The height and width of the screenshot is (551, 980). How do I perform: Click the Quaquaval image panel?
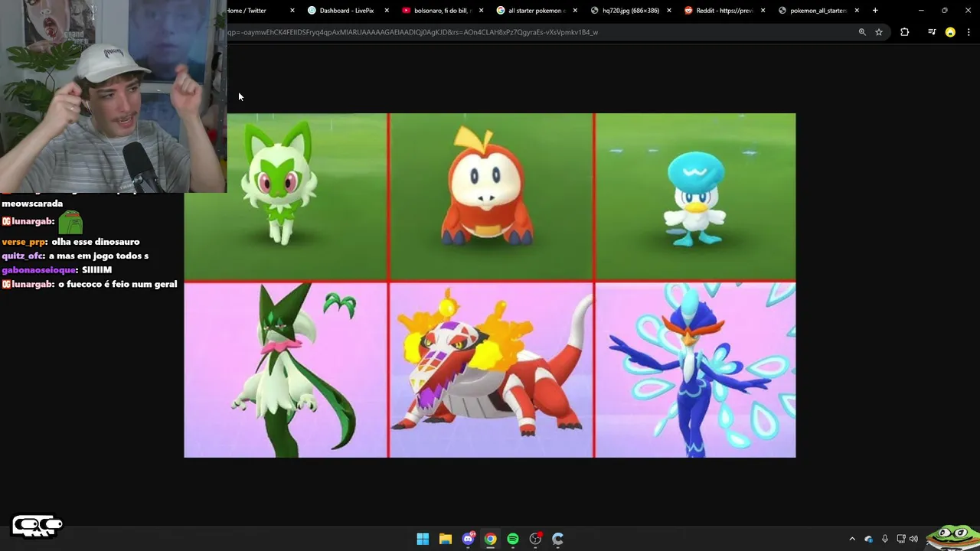point(695,370)
